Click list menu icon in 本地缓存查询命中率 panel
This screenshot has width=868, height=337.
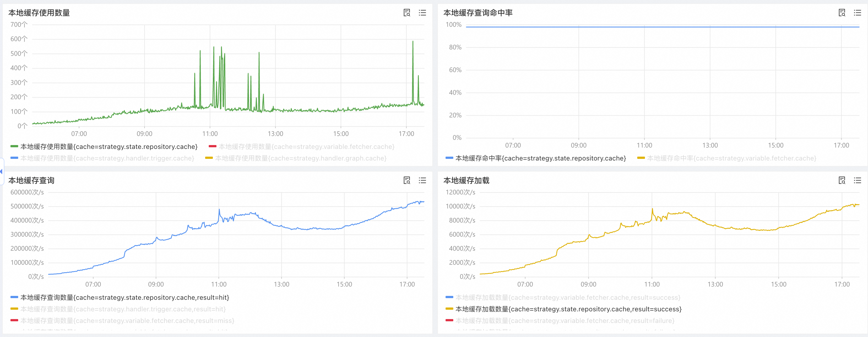[x=857, y=13]
